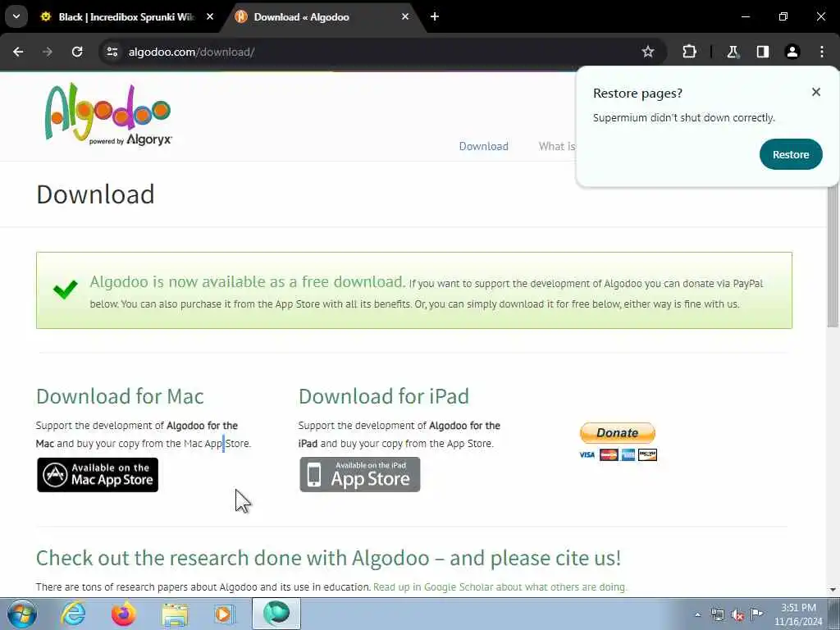Click the scrollbar down arrow
840x630 pixels.
[x=833, y=590]
